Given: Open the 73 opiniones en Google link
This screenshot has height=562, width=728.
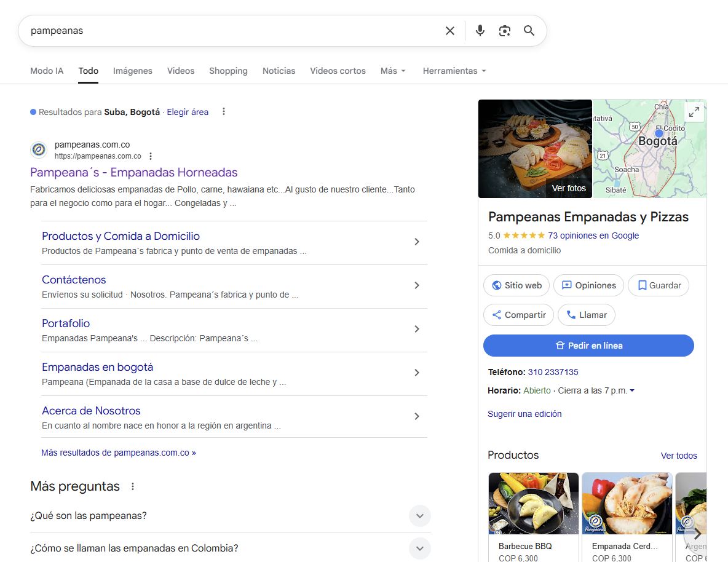Looking at the screenshot, I should click(x=593, y=235).
